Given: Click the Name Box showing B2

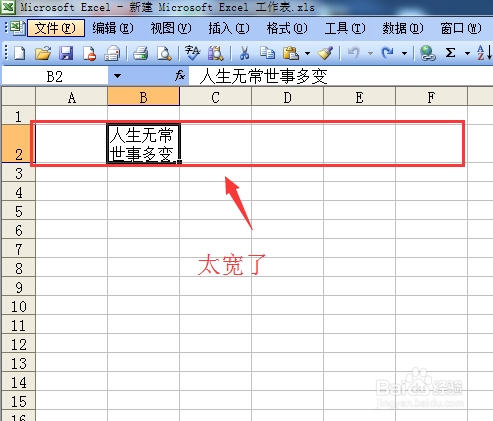Looking at the screenshot, I should point(55,76).
